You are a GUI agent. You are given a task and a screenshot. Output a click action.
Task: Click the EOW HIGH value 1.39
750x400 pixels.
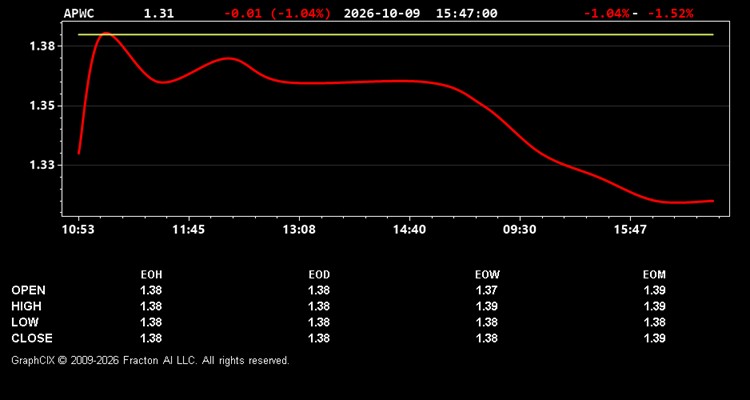487,306
